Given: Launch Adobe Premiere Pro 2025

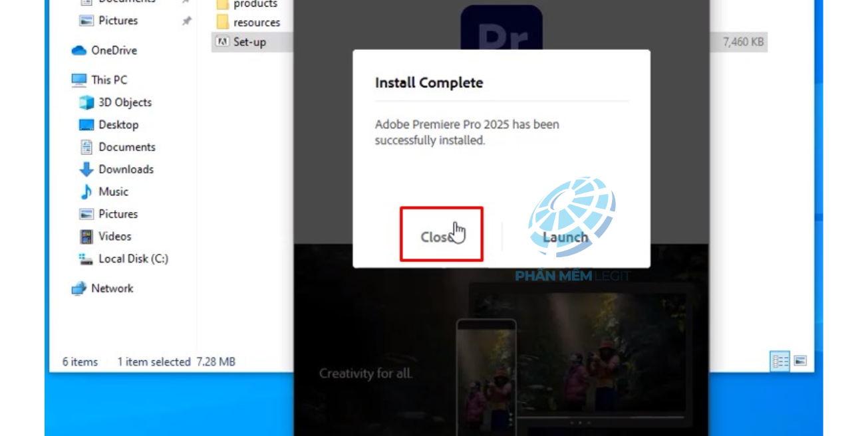Looking at the screenshot, I should tap(565, 237).
